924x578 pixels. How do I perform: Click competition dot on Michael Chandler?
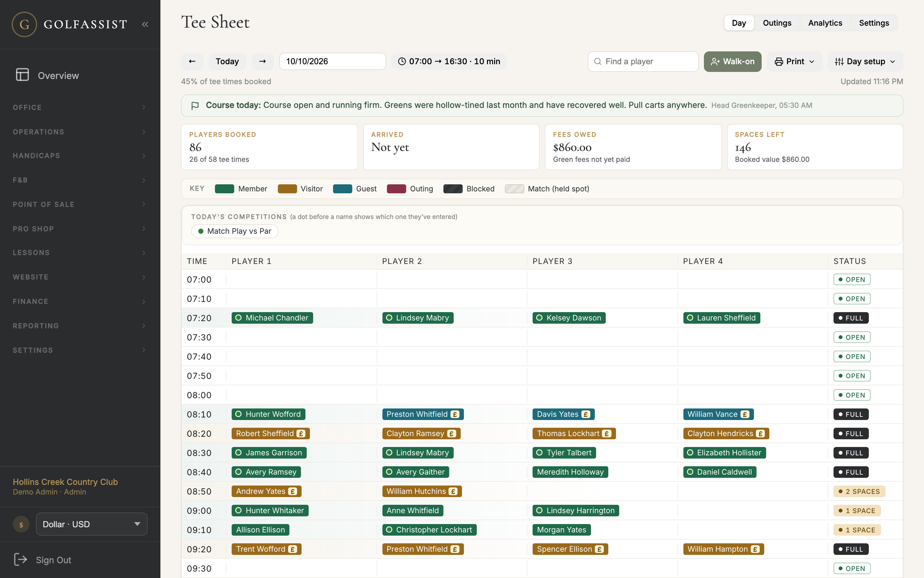coord(239,318)
